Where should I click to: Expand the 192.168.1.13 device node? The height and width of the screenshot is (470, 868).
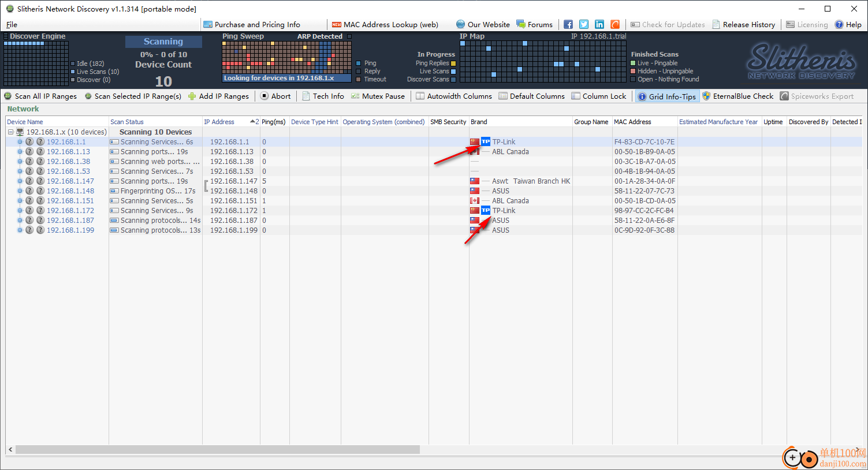[x=20, y=152]
